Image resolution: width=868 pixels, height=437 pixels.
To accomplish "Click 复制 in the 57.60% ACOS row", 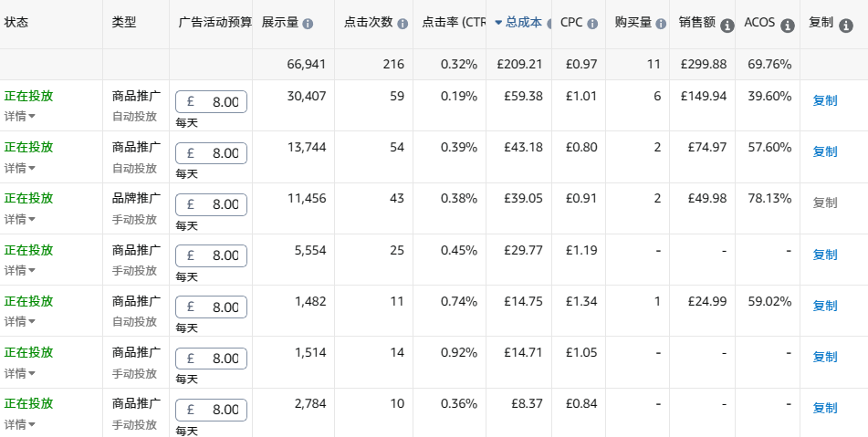I will [x=824, y=151].
